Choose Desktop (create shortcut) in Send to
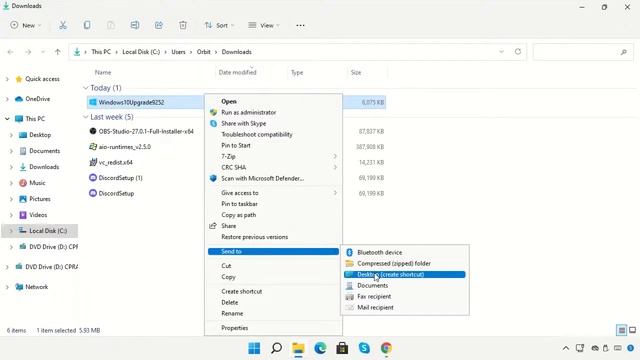Viewport: 640px width, 360px height. (x=404, y=274)
